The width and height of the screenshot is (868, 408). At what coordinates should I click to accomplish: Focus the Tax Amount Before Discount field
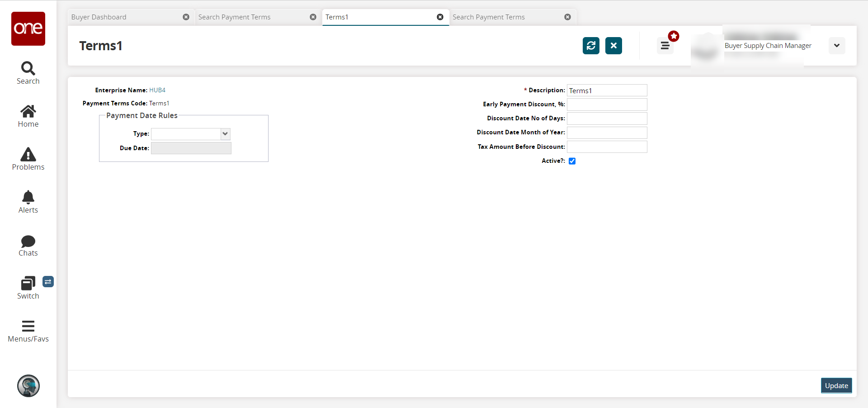(x=607, y=147)
